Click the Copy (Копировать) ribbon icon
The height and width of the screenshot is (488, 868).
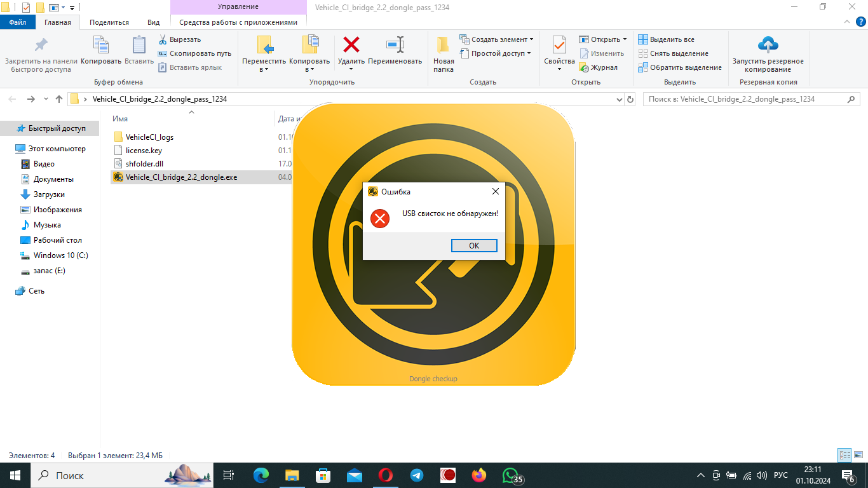click(101, 46)
